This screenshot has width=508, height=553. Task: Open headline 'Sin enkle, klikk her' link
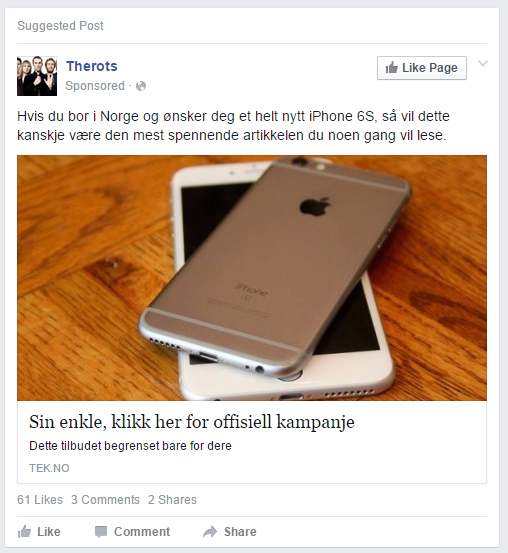(192, 421)
